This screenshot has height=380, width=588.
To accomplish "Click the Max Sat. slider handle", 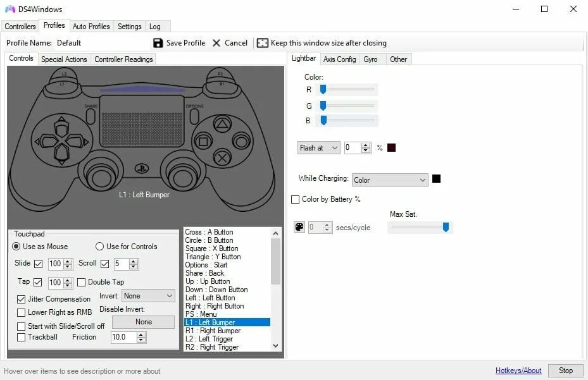I will point(446,227).
